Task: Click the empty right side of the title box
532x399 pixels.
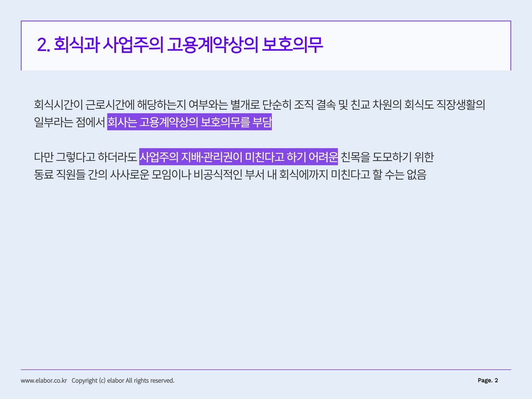Action: (416, 46)
